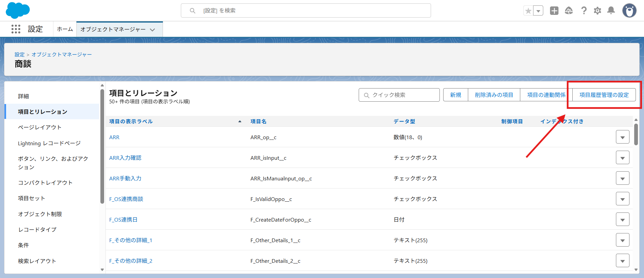Select 項目とリレーション in the sidebar

pyautogui.click(x=52, y=112)
